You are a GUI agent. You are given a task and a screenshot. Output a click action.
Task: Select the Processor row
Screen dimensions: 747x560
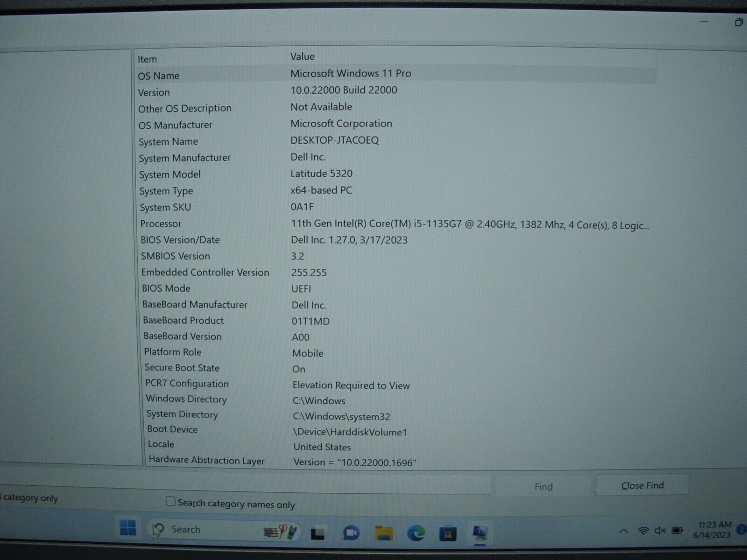pyautogui.click(x=397, y=224)
